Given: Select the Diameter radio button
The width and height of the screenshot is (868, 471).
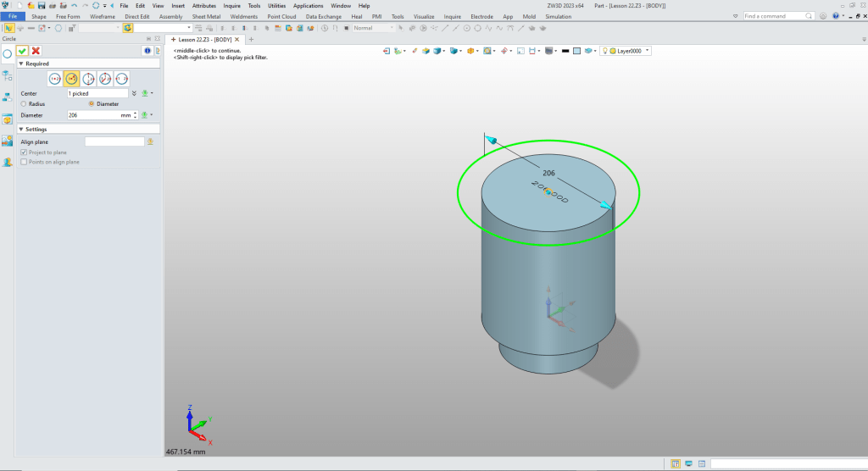Looking at the screenshot, I should [92, 103].
